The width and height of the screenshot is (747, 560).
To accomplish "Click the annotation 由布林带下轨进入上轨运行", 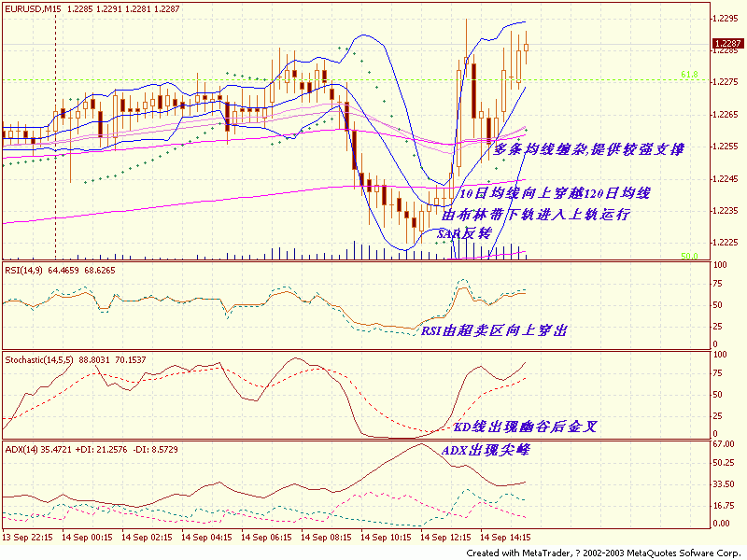I will [x=536, y=215].
